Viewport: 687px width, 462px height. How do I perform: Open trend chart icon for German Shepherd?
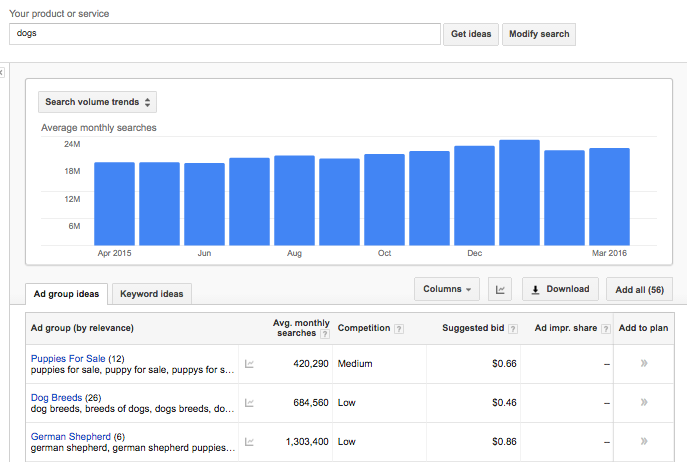click(249, 442)
